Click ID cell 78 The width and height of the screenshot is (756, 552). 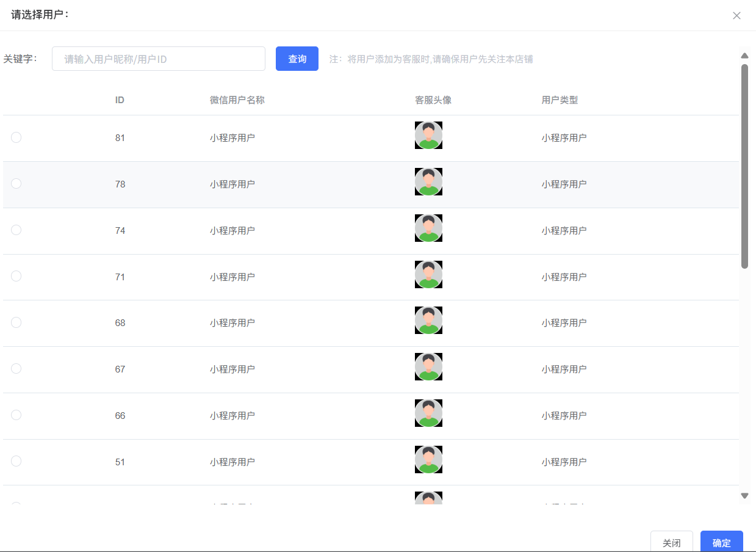point(120,184)
